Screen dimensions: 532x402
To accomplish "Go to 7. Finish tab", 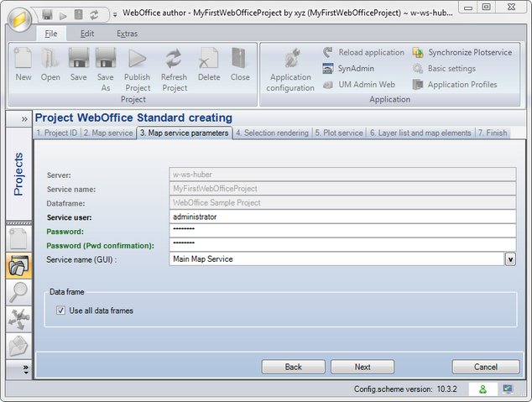I will [x=493, y=133].
